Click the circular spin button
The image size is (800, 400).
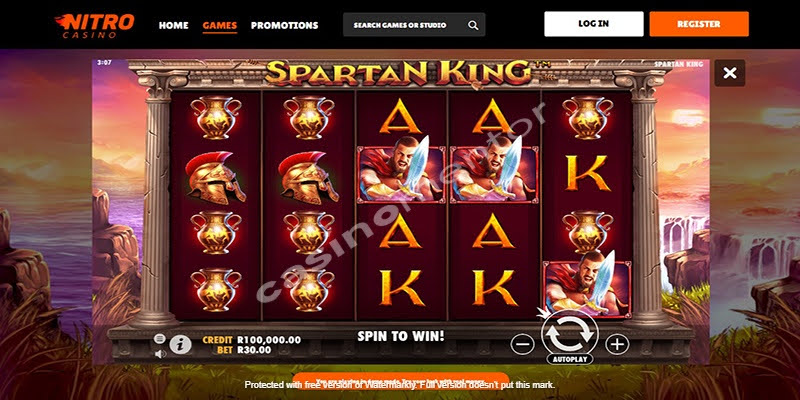[x=569, y=334]
